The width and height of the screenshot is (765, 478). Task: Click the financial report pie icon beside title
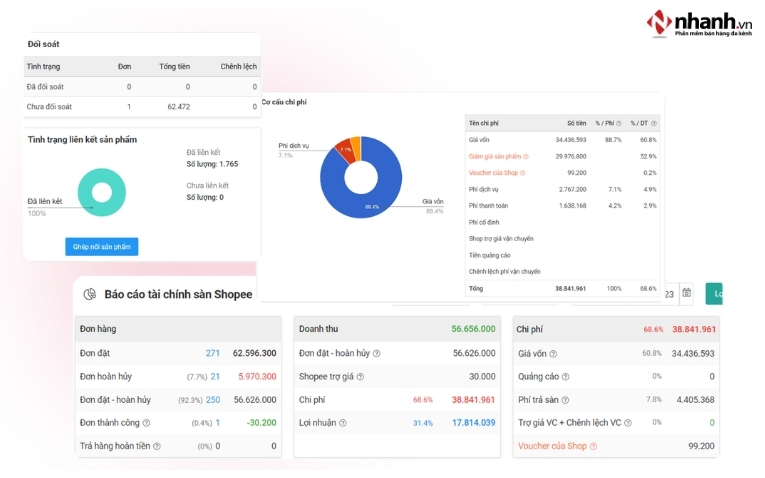coord(90,294)
